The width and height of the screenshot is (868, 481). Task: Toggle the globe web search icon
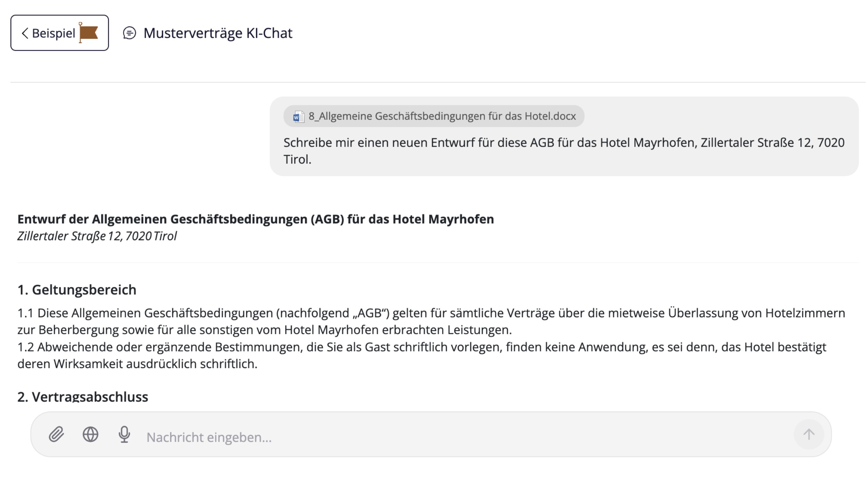coord(91,434)
